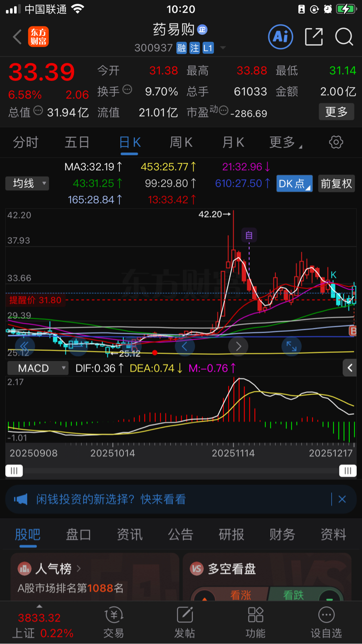
Task: Open the 股吧 tab
Action: tap(28, 535)
